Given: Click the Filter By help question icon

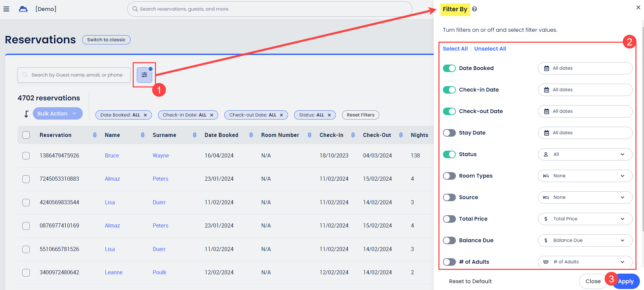Looking at the screenshot, I should (x=474, y=9).
